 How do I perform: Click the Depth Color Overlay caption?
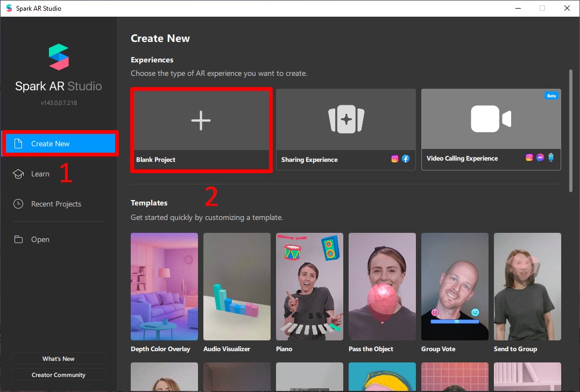tap(160, 349)
